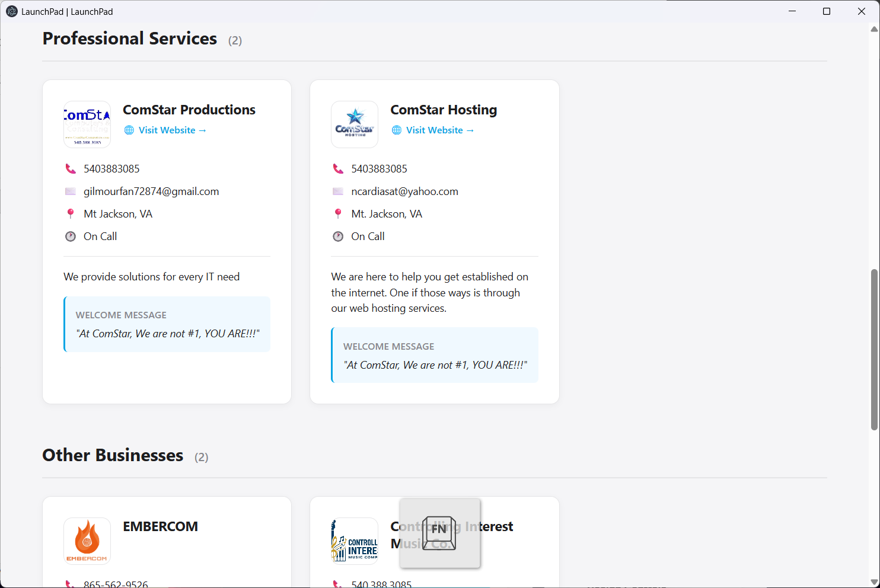The width and height of the screenshot is (880, 588).
Task: Click the email address ncardiasat@yahoo.com
Action: point(404,191)
